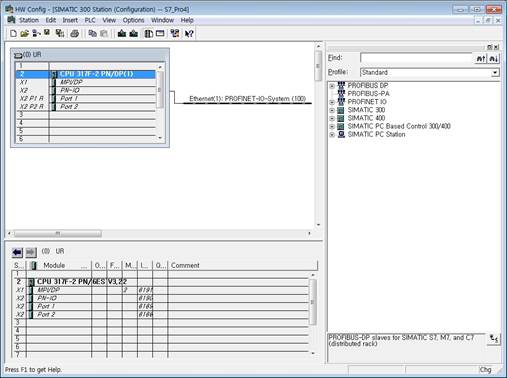Expand the PROFIBUS DP tree node

coord(332,86)
